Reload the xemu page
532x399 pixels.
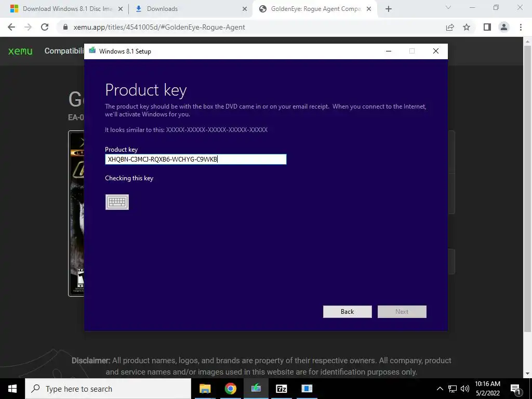point(45,27)
